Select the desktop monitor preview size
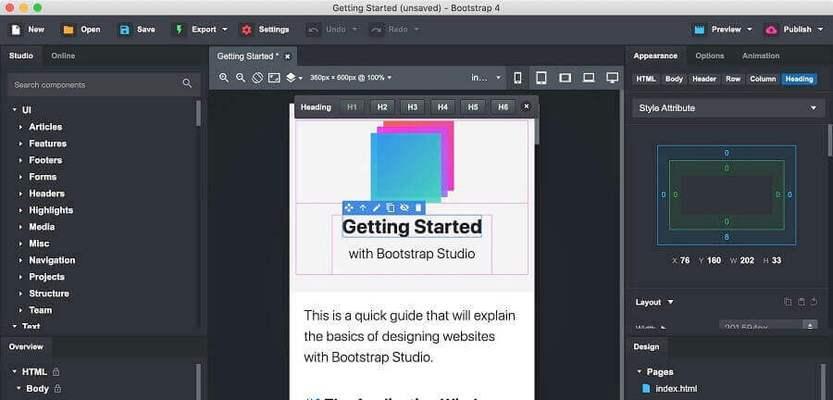The width and height of the screenshot is (833, 400). [612, 78]
